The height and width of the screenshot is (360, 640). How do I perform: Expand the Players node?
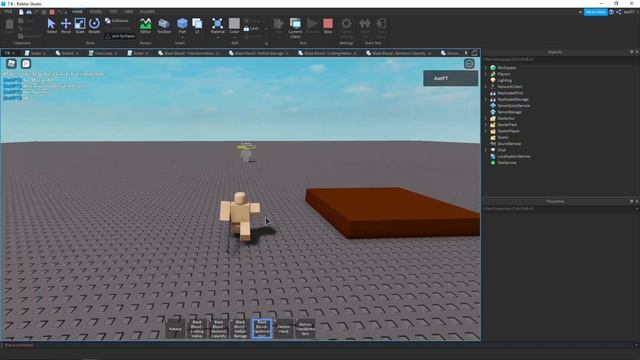click(x=486, y=74)
